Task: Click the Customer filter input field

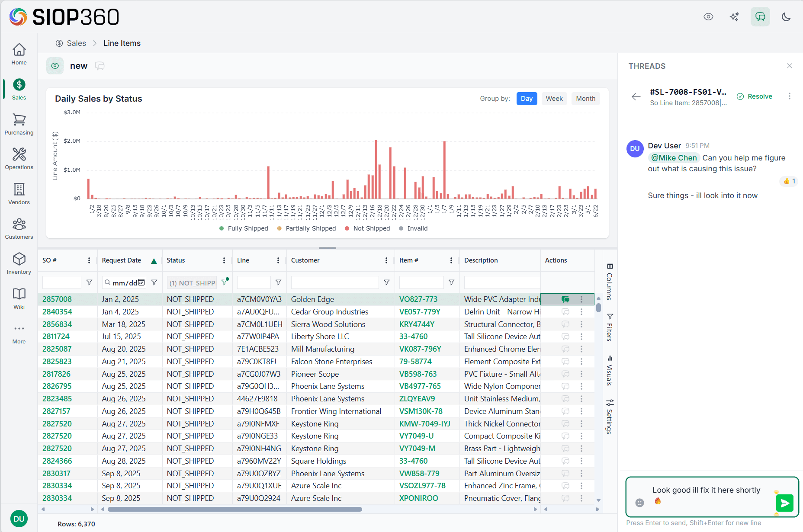Action: (334, 282)
